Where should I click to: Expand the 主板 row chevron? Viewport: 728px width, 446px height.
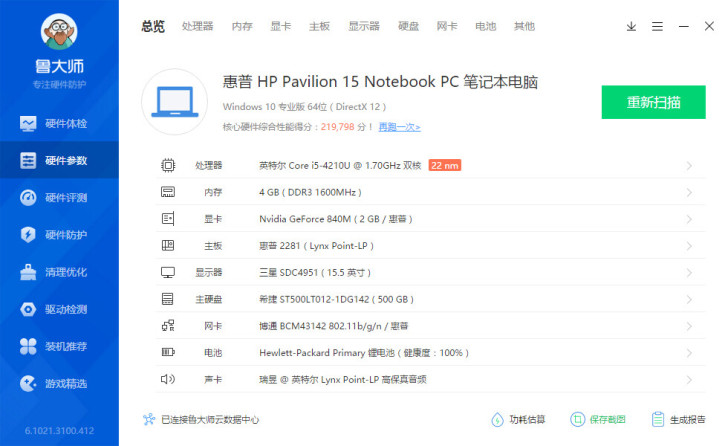click(689, 246)
